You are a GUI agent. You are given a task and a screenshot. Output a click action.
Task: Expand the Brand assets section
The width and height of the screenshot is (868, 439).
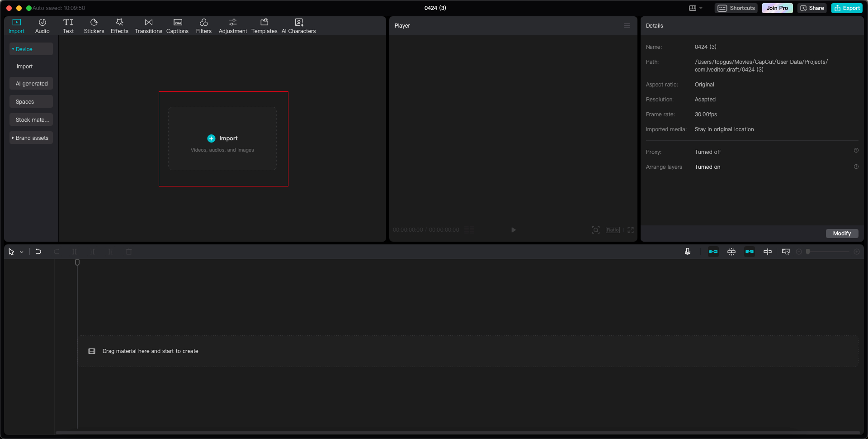click(31, 138)
